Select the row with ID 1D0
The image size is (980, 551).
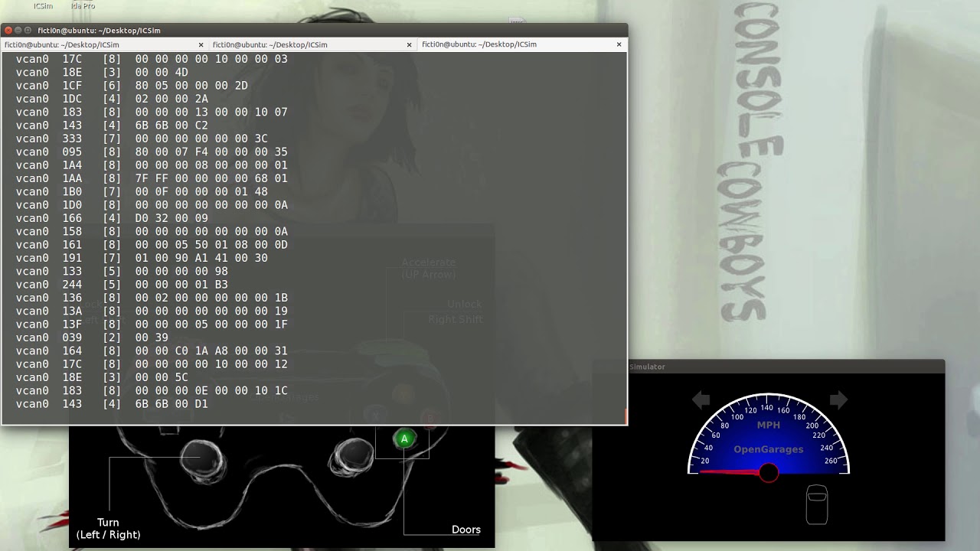pos(152,205)
